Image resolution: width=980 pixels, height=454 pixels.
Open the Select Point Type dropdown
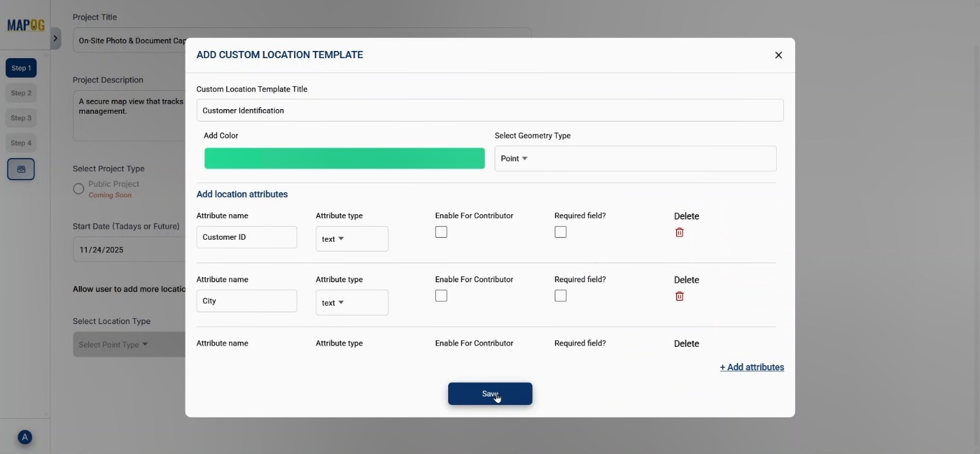click(x=114, y=344)
